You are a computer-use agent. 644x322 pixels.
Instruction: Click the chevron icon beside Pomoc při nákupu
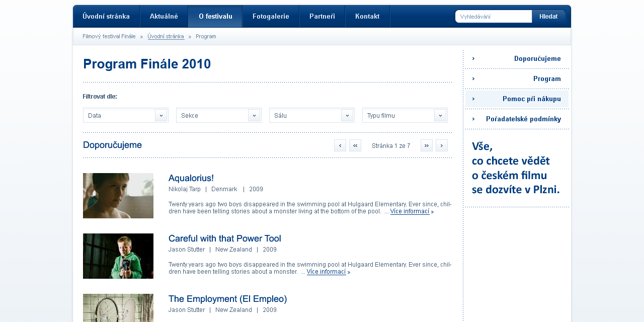[473, 99]
